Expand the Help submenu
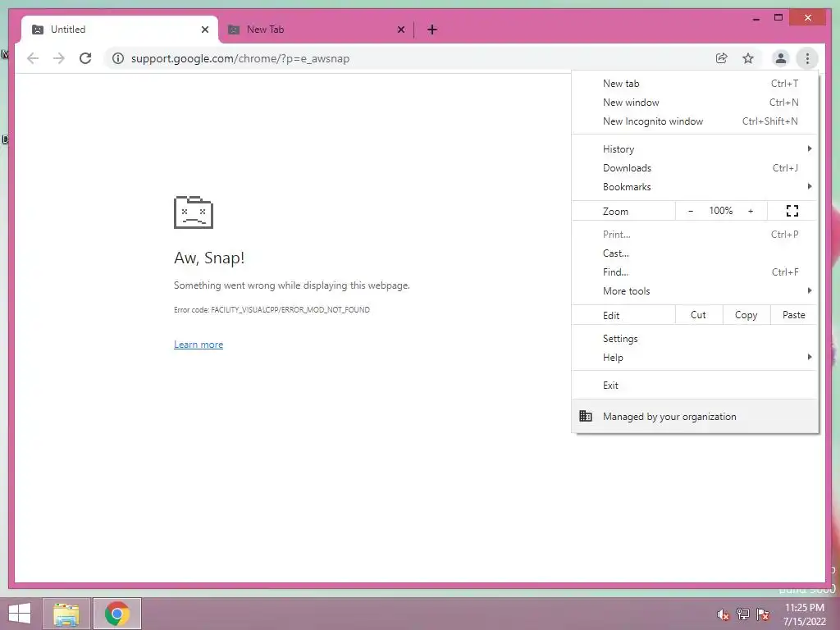 point(695,358)
